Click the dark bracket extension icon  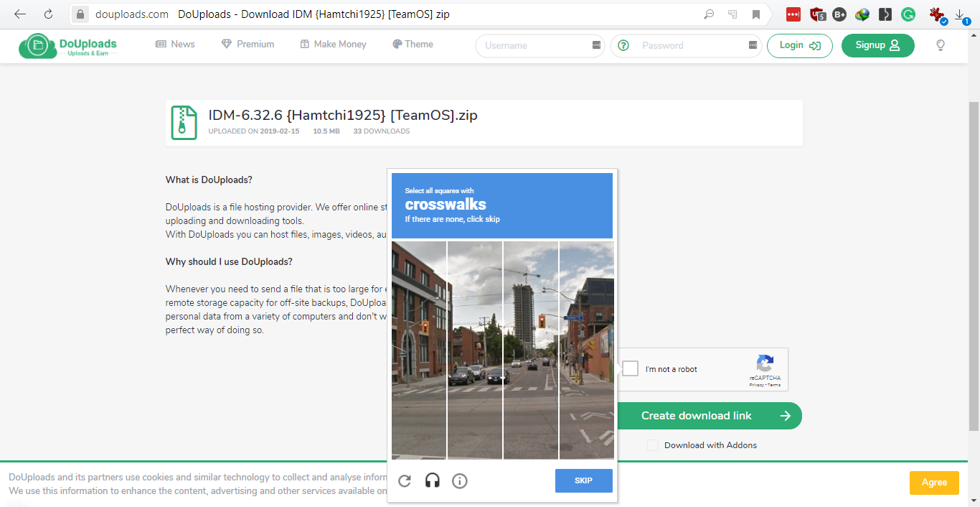(x=885, y=14)
